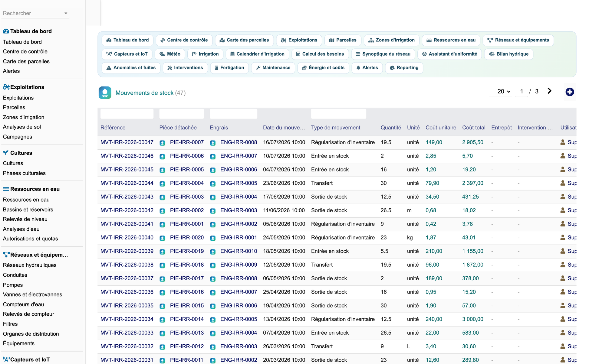
Task: Open the Reporting tab
Action: pos(404,68)
